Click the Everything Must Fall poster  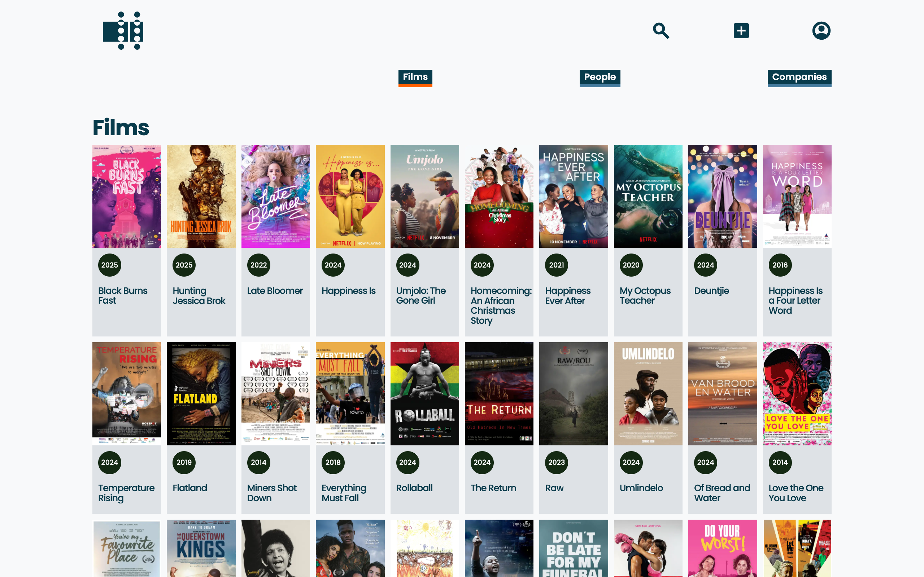[x=350, y=393]
